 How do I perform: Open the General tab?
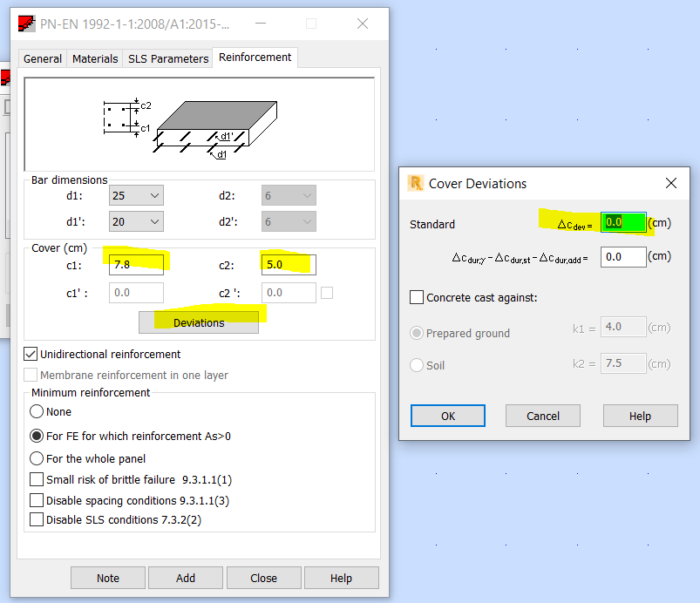42,58
